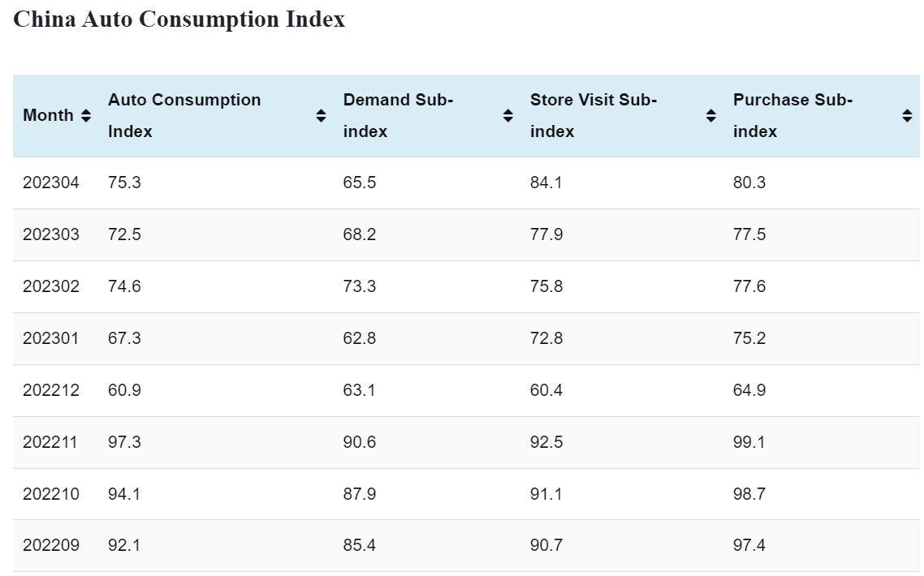Click Store Visit value 60.4 for 202212
This screenshot has width=924, height=576.
pyautogui.click(x=546, y=390)
